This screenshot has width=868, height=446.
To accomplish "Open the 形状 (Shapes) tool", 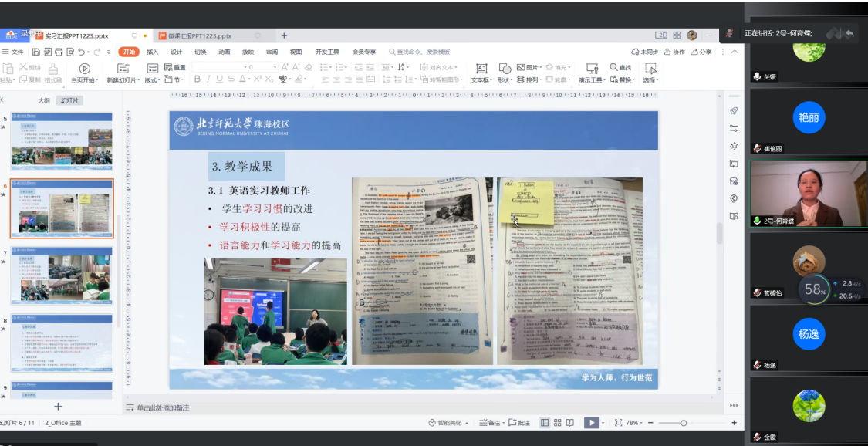I will pyautogui.click(x=503, y=73).
